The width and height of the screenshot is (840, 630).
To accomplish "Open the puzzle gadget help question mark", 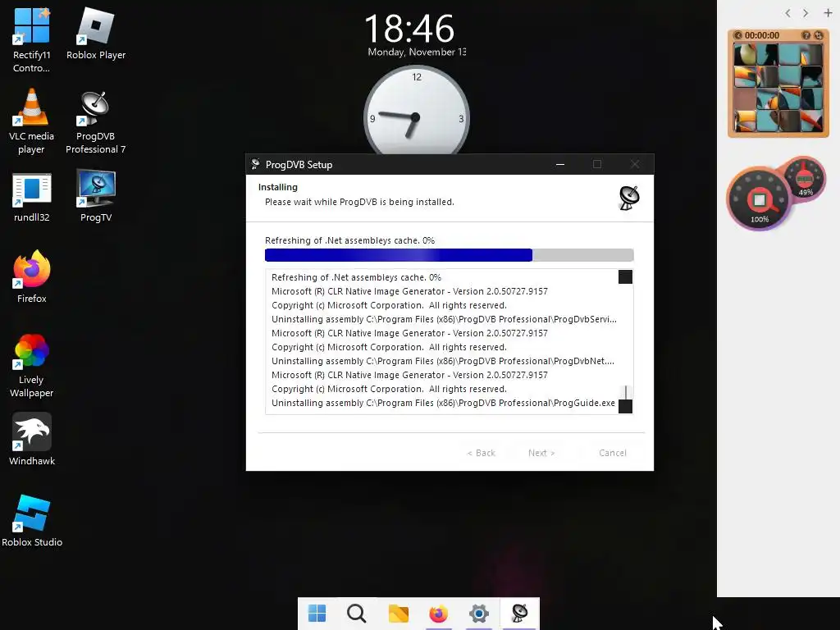I will 806,35.
